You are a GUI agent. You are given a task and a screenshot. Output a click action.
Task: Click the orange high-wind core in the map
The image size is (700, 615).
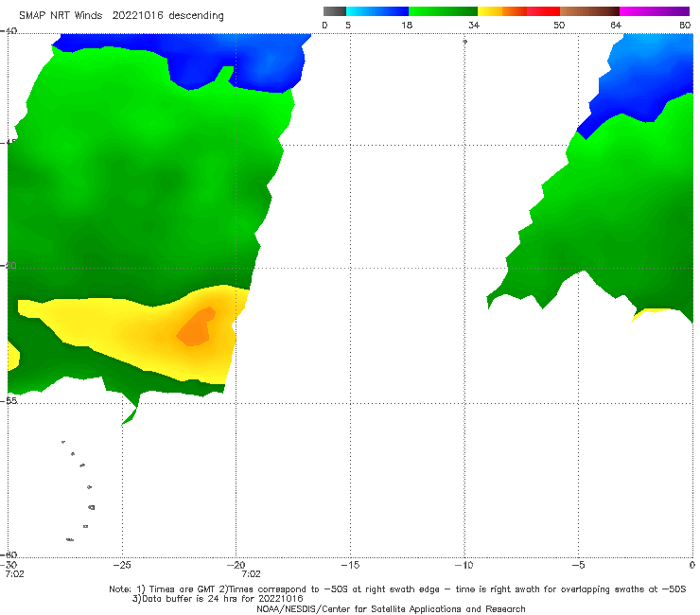click(197, 327)
